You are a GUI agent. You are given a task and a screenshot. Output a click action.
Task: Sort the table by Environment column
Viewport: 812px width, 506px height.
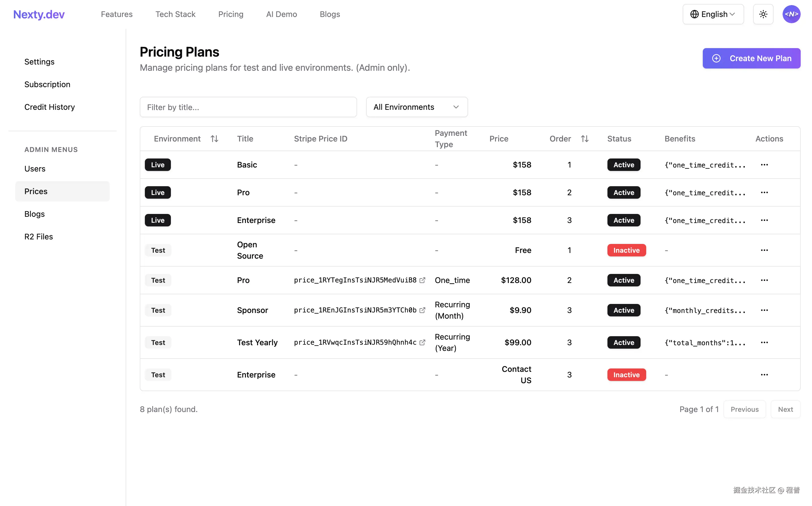pyautogui.click(x=214, y=138)
